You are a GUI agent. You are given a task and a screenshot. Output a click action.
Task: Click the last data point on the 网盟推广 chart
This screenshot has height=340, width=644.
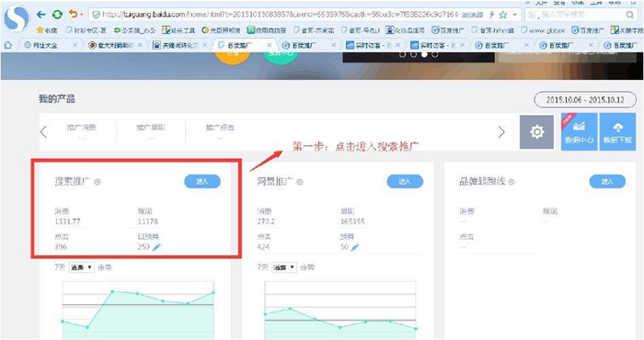pos(416,329)
